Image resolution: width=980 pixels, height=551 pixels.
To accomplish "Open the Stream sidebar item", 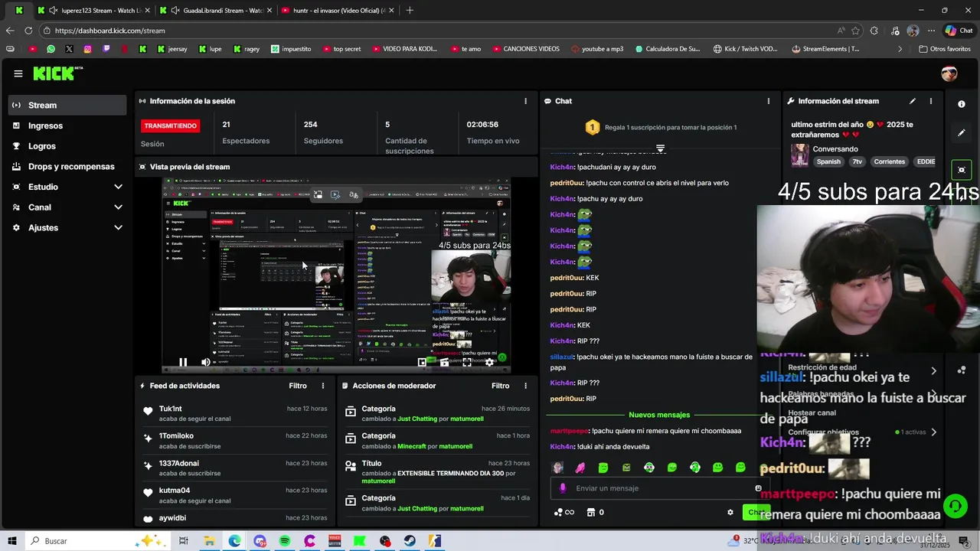I will coord(67,105).
